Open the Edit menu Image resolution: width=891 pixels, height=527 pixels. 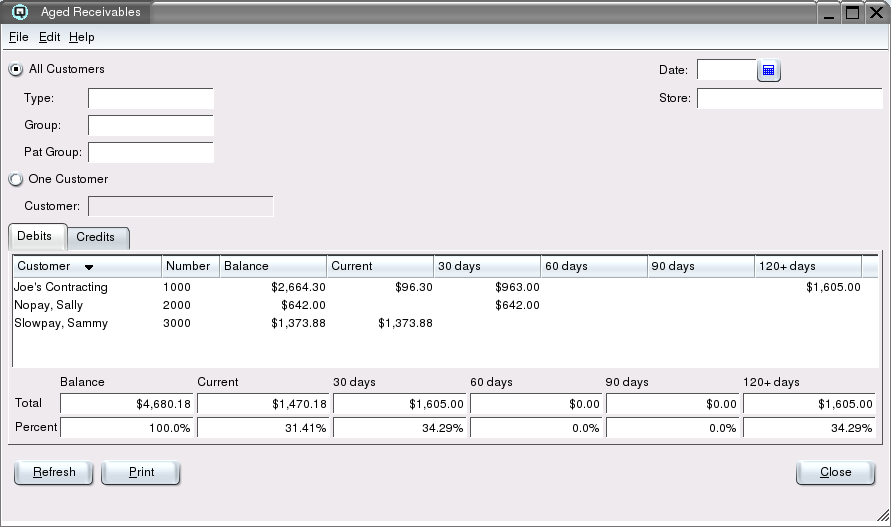[x=49, y=37]
